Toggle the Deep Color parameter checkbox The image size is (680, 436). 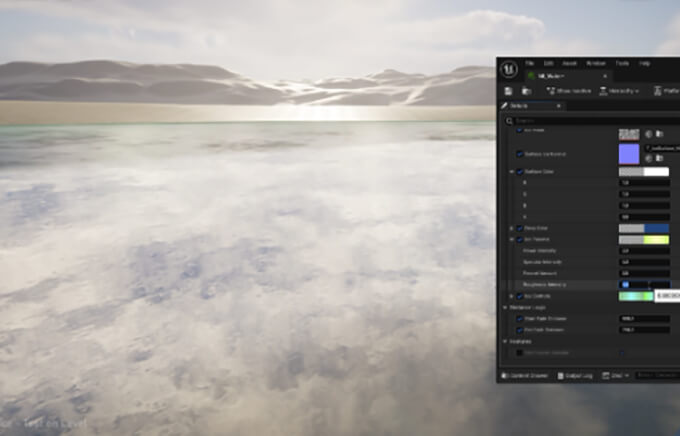click(x=520, y=228)
